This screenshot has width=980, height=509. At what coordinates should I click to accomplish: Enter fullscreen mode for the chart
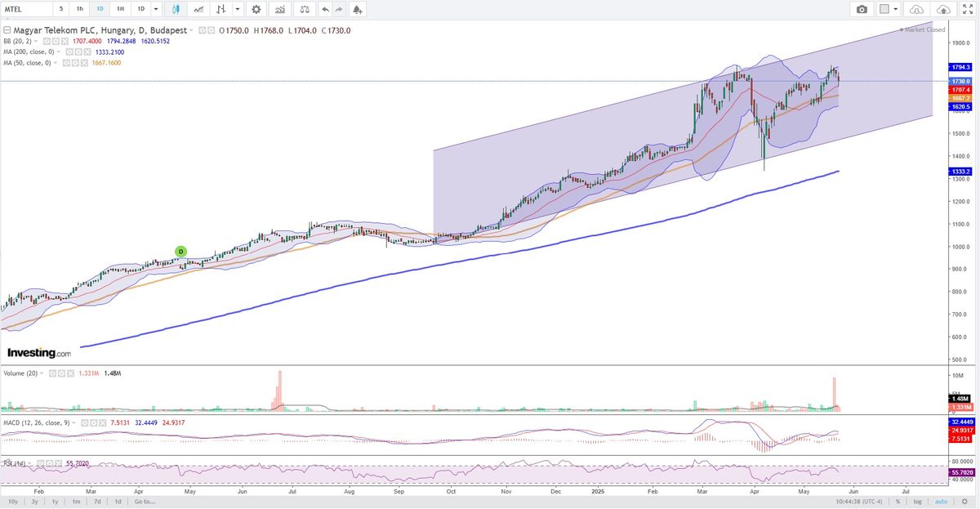click(968, 9)
